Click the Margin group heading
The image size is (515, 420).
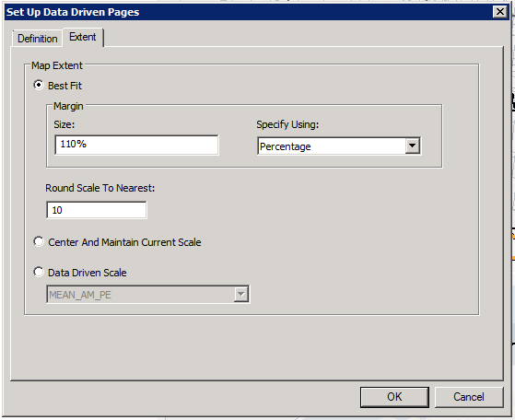68,106
